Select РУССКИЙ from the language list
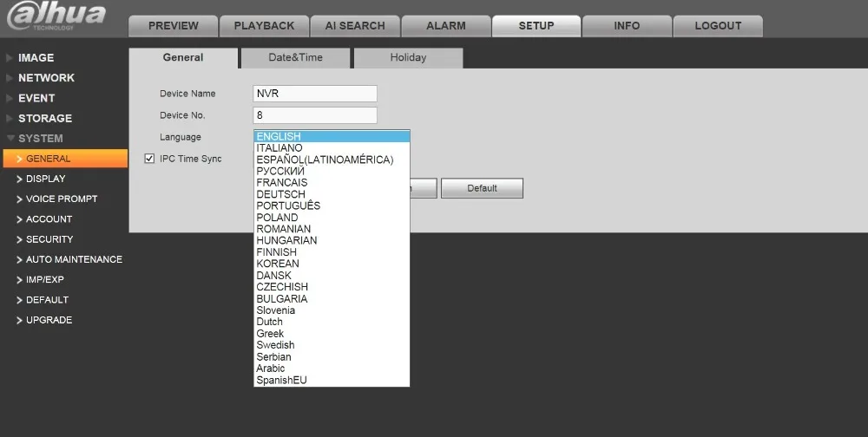This screenshot has height=437, width=868. pos(332,172)
